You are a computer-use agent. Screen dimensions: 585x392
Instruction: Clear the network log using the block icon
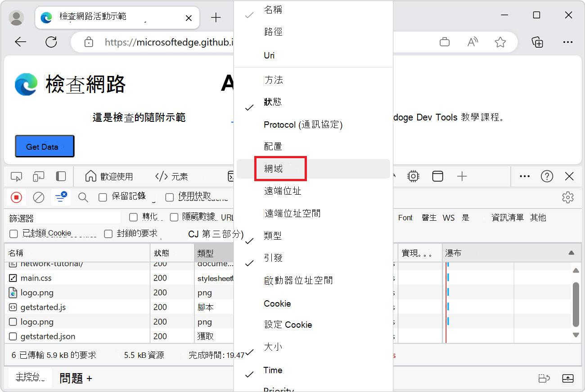(x=39, y=197)
